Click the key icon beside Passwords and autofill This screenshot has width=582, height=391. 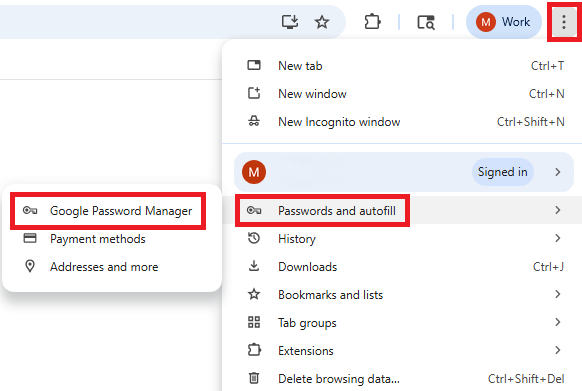[x=254, y=211]
